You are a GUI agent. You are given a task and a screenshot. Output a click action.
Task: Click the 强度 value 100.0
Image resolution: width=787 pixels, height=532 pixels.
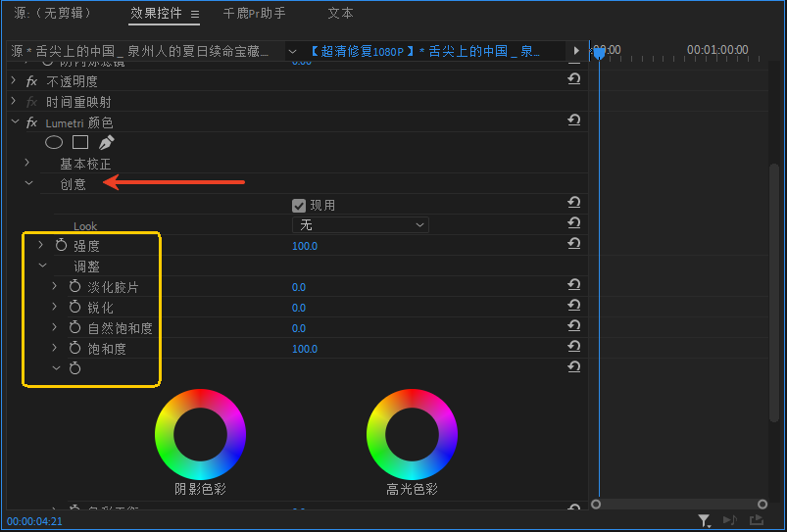point(305,246)
